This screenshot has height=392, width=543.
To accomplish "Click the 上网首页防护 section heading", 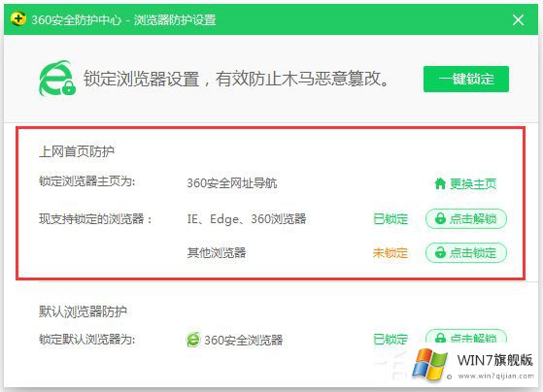I will (77, 151).
